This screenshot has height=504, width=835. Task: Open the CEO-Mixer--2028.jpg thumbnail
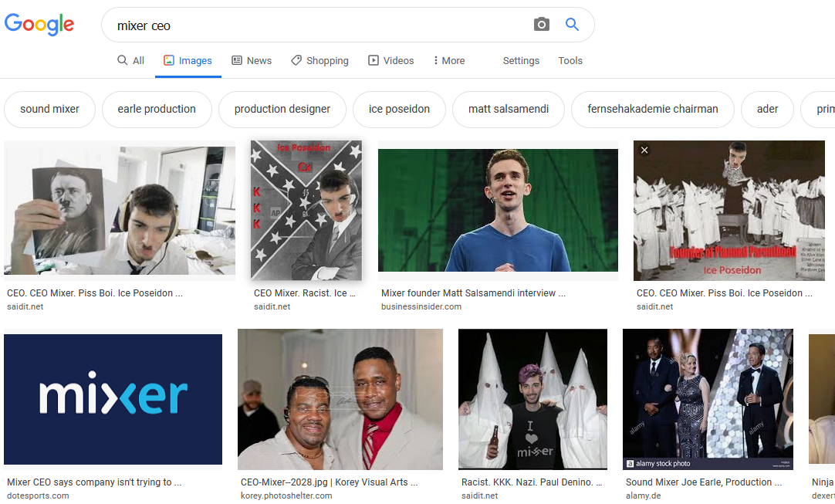[340, 399]
